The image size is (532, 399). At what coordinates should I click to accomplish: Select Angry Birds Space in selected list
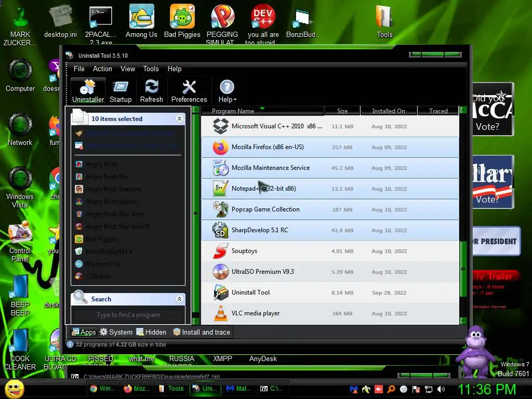[111, 202]
